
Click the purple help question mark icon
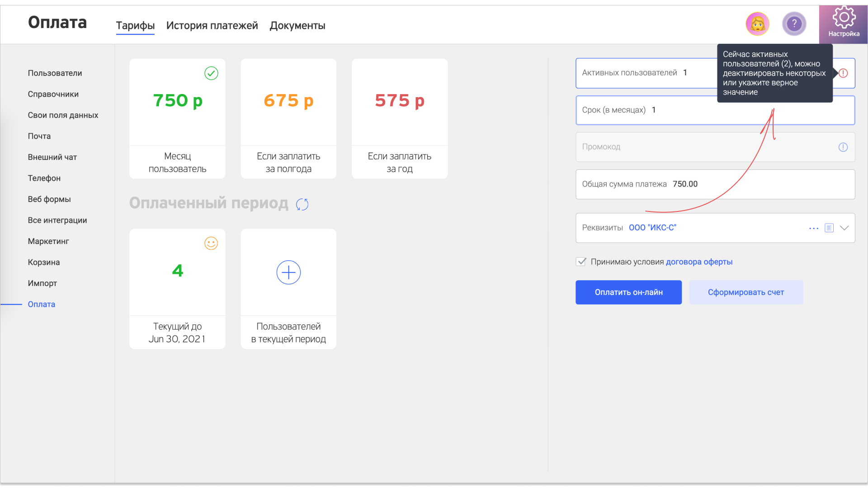pyautogui.click(x=794, y=24)
